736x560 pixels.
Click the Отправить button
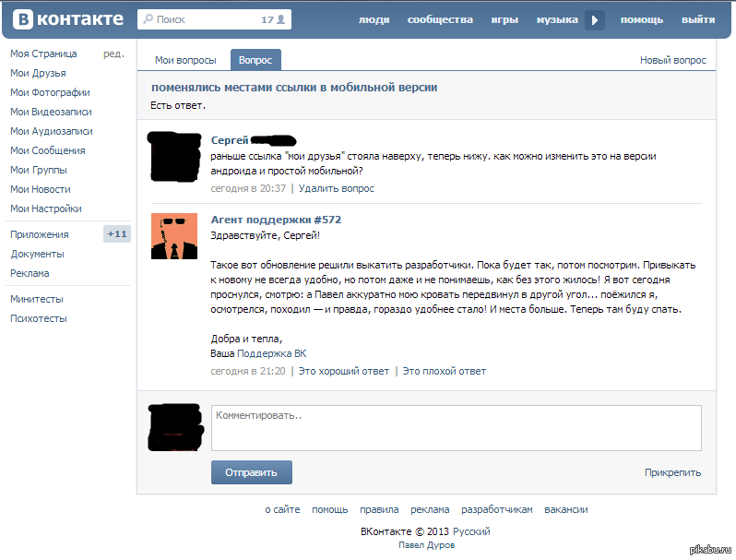point(252,472)
